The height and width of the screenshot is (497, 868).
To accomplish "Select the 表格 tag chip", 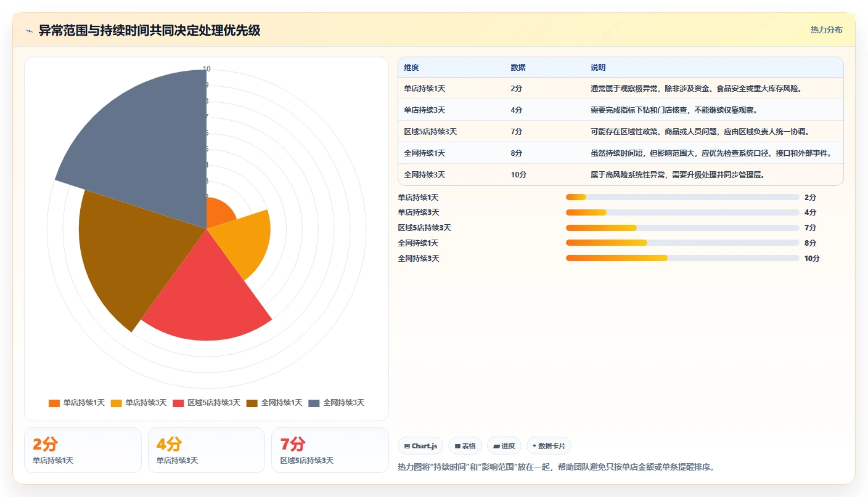I will tap(465, 446).
